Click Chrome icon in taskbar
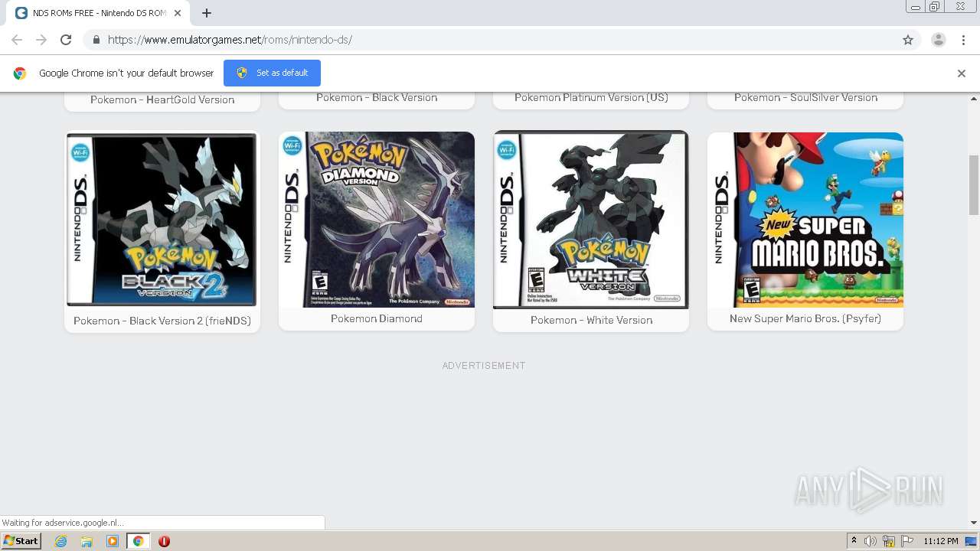Viewport: 980px width, 551px height. [139, 541]
